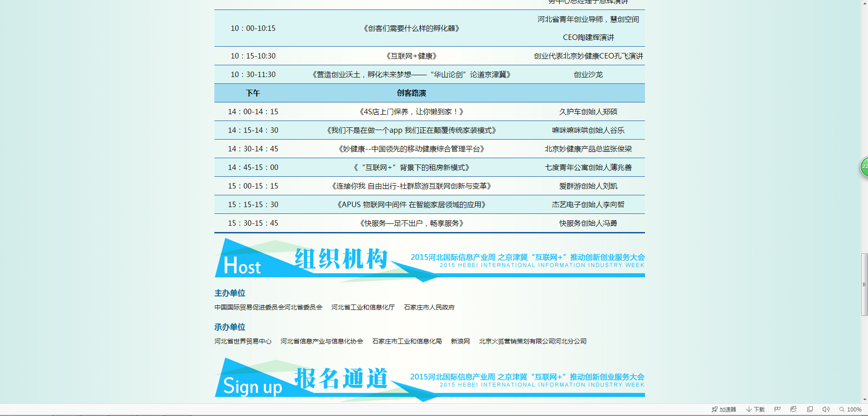The height and width of the screenshot is (416, 868).
Task: Click 石家庄市人民政府 under 主办单位
Action: click(429, 307)
